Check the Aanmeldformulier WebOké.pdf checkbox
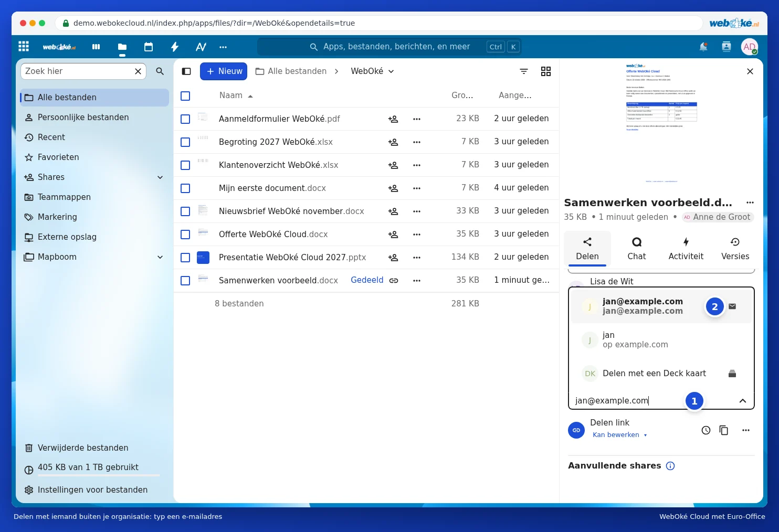 point(185,119)
